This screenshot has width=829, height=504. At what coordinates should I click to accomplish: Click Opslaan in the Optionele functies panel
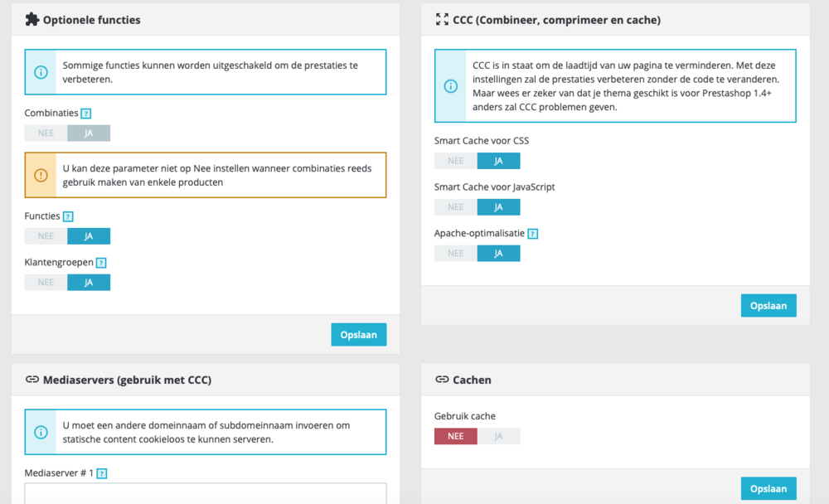click(x=358, y=334)
